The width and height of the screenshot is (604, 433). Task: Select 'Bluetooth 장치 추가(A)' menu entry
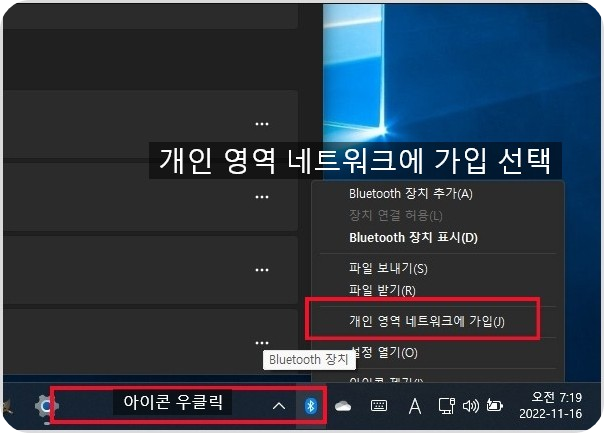[411, 194]
